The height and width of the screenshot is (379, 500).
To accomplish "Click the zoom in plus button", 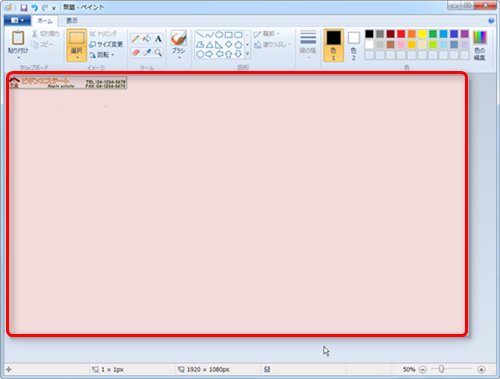I will click(481, 369).
